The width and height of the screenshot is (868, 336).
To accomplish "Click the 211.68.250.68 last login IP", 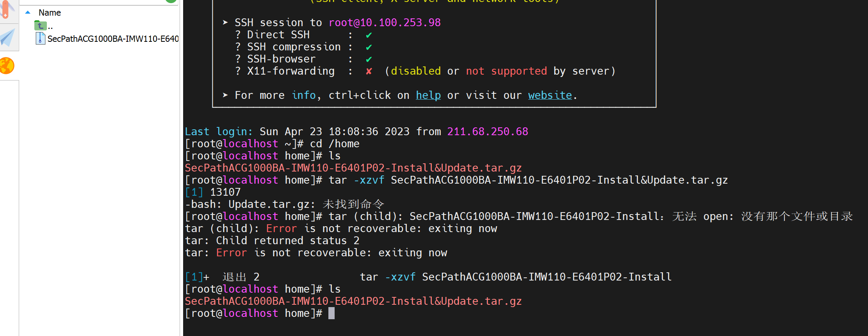I will click(487, 132).
